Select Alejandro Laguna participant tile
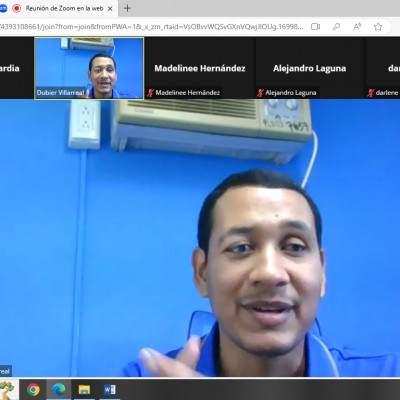 310,68
